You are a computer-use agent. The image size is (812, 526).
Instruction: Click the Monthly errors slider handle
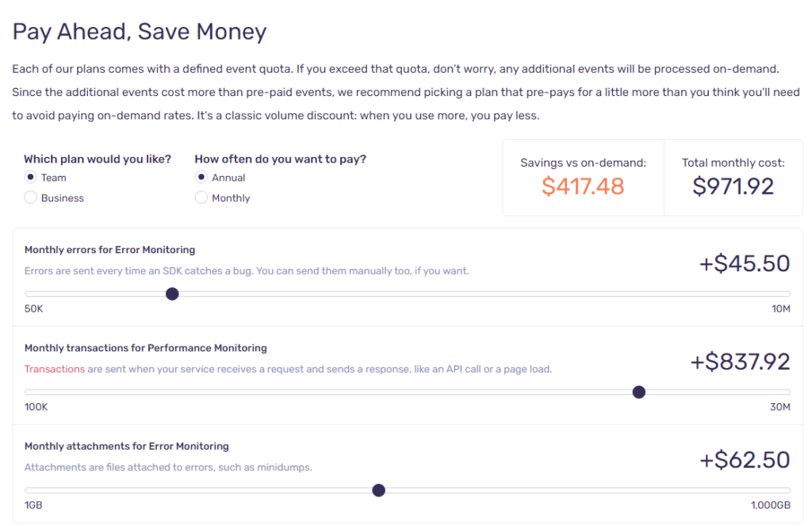172,294
